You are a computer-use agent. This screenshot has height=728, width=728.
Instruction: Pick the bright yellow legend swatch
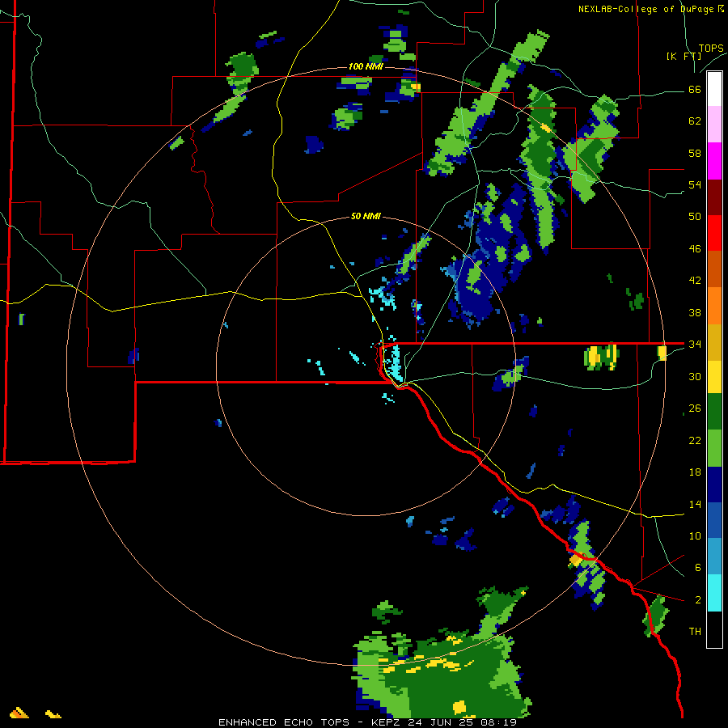pos(714,377)
